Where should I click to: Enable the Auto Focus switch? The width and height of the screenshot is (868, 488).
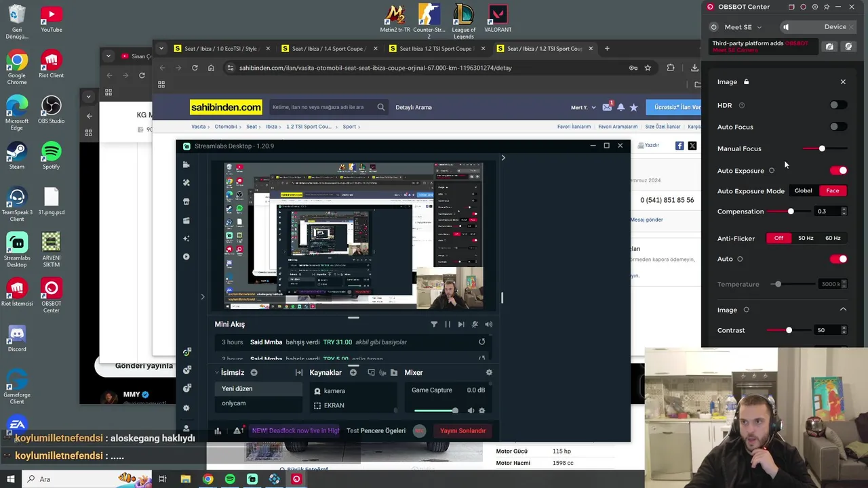(838, 127)
